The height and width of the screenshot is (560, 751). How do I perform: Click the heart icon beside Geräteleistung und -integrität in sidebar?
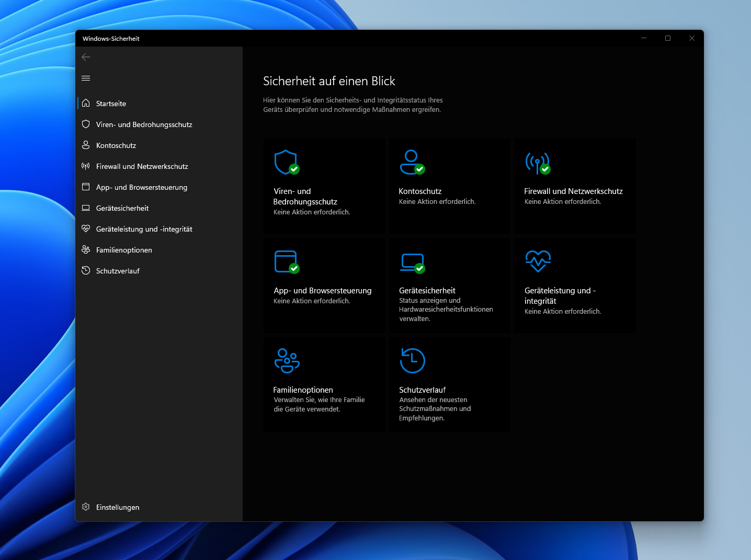[86, 228]
